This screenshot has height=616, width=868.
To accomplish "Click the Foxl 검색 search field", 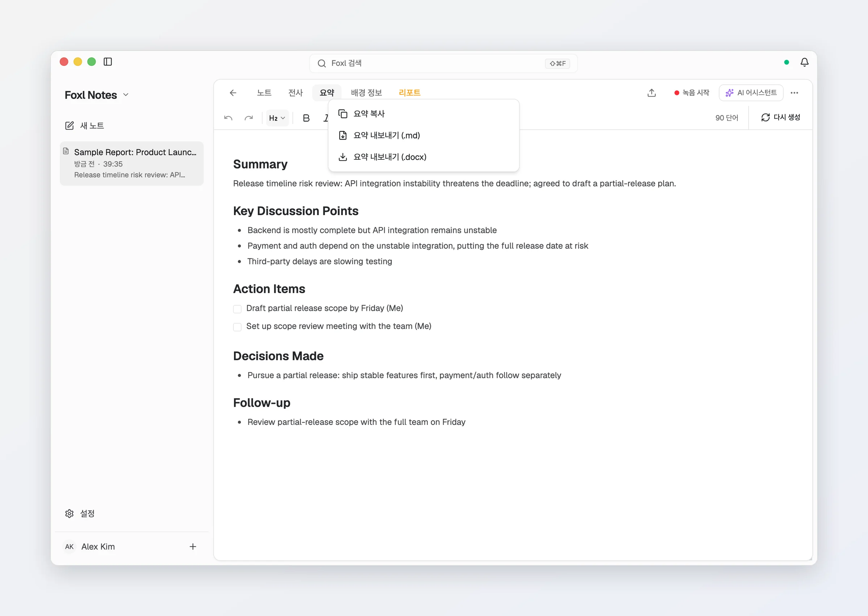I will [x=443, y=63].
